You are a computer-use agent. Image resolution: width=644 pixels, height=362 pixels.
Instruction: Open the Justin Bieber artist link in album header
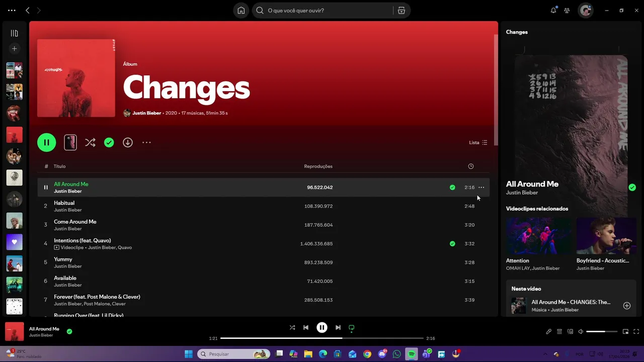click(x=146, y=113)
